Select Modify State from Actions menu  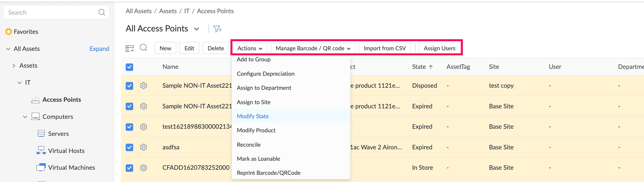click(x=253, y=116)
